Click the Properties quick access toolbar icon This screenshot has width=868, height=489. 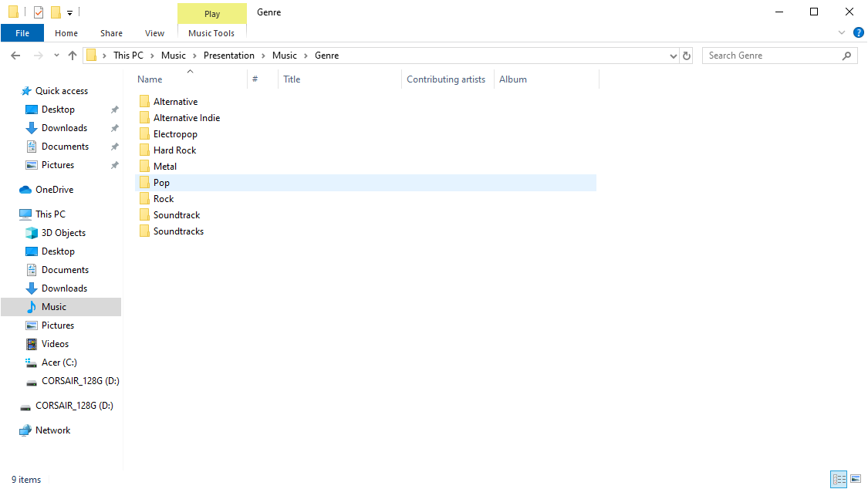[39, 12]
